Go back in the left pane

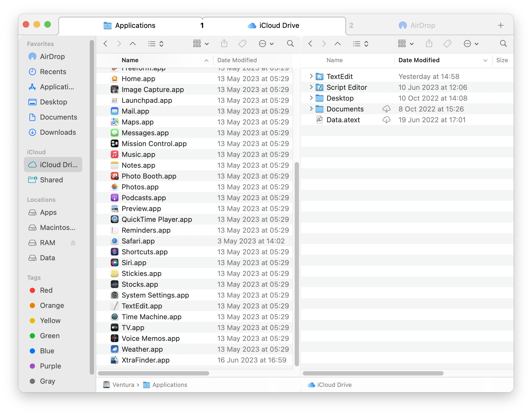[x=106, y=44]
